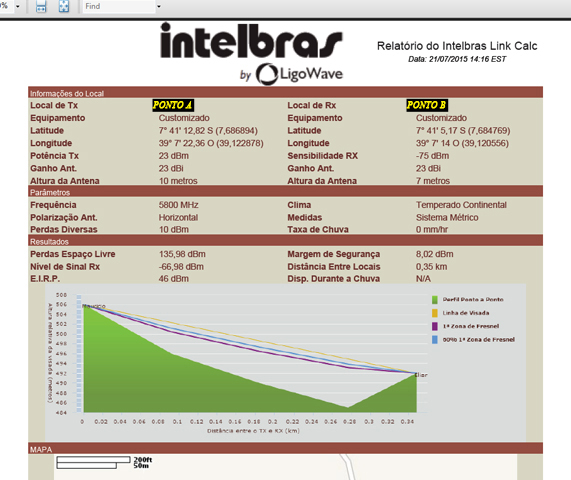Click the Resultados section header
This screenshot has width=571, height=480.
click(x=285, y=241)
